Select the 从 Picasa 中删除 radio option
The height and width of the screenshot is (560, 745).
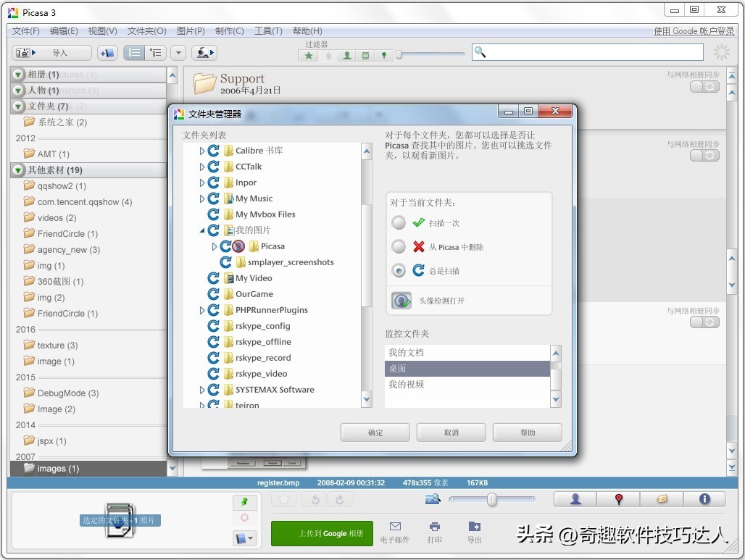point(399,247)
